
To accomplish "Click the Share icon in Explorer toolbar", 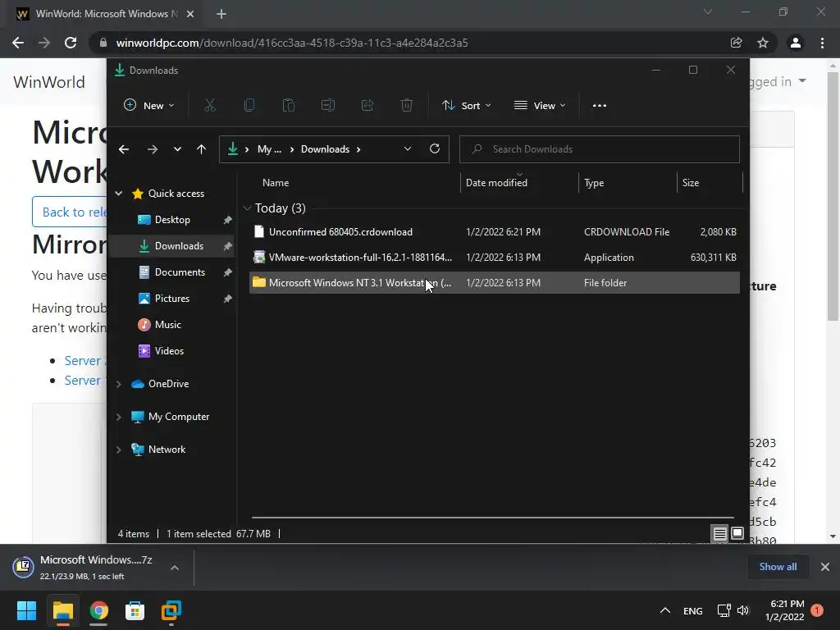I will (367, 106).
